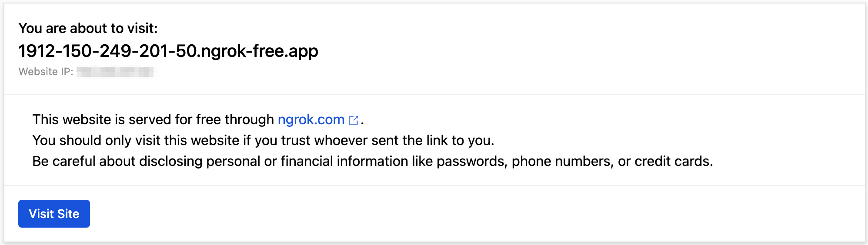Click the "Website IP:" label
This screenshot has width=868, height=245.
click(46, 72)
